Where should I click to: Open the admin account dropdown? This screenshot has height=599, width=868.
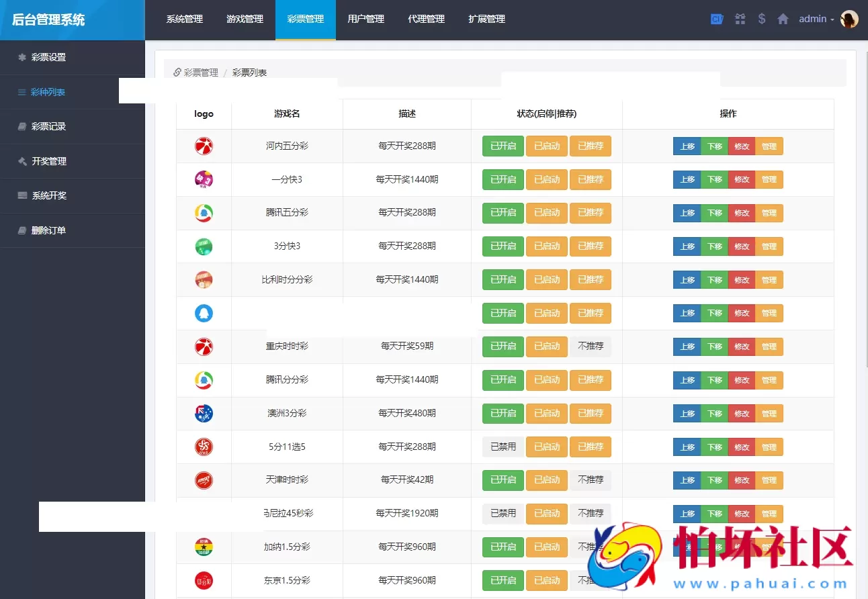click(815, 19)
